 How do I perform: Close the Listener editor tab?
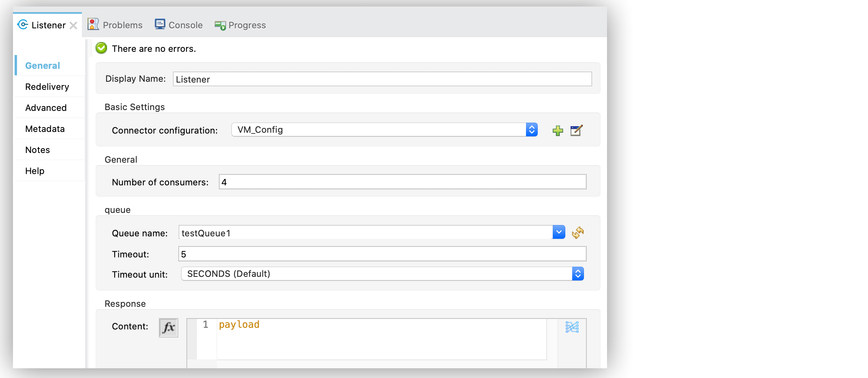[74, 25]
